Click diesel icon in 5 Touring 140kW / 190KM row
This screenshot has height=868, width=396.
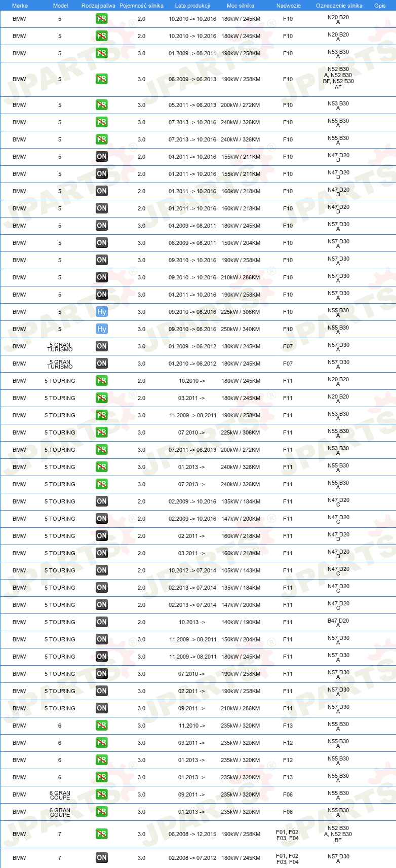(102, 622)
